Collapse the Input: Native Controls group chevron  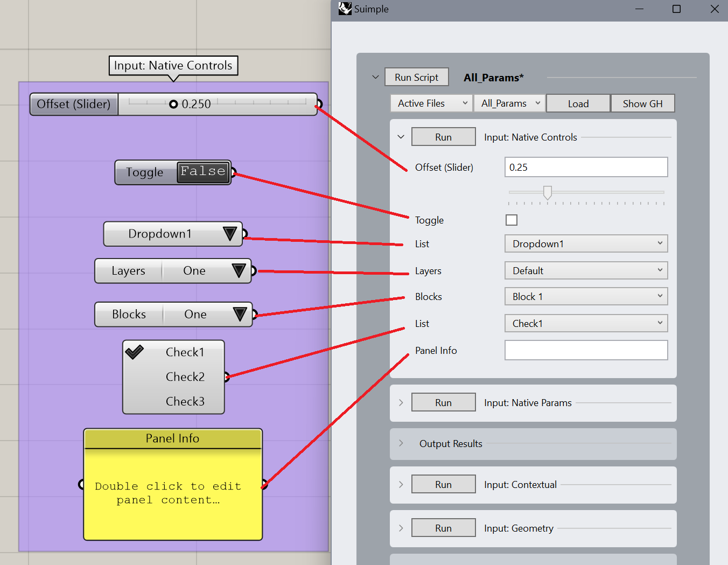[401, 137]
